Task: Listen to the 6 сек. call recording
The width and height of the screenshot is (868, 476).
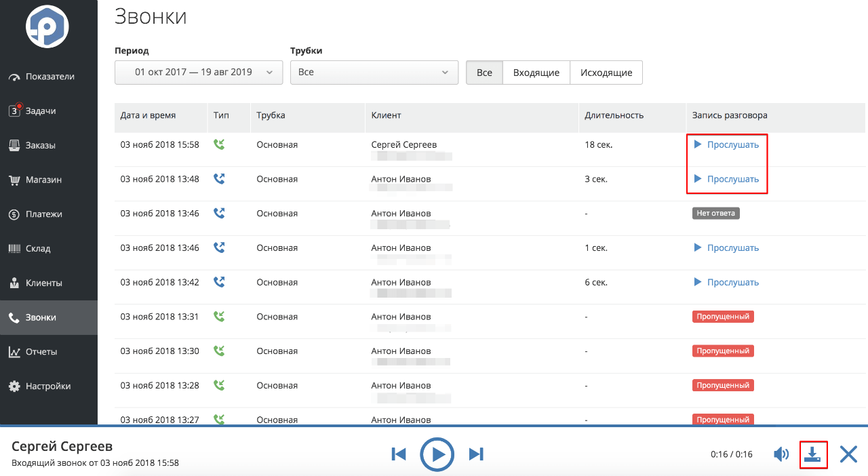Action: point(726,282)
